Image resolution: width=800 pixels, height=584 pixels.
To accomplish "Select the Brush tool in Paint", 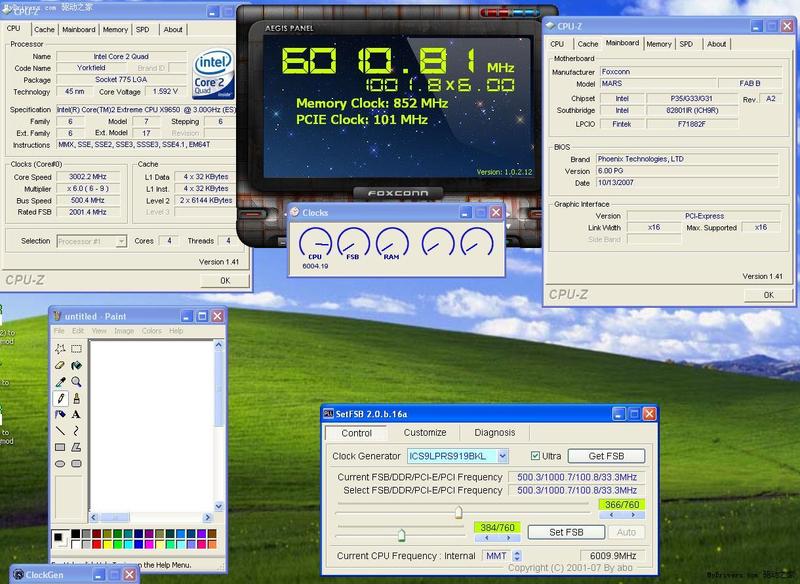I will (x=77, y=398).
